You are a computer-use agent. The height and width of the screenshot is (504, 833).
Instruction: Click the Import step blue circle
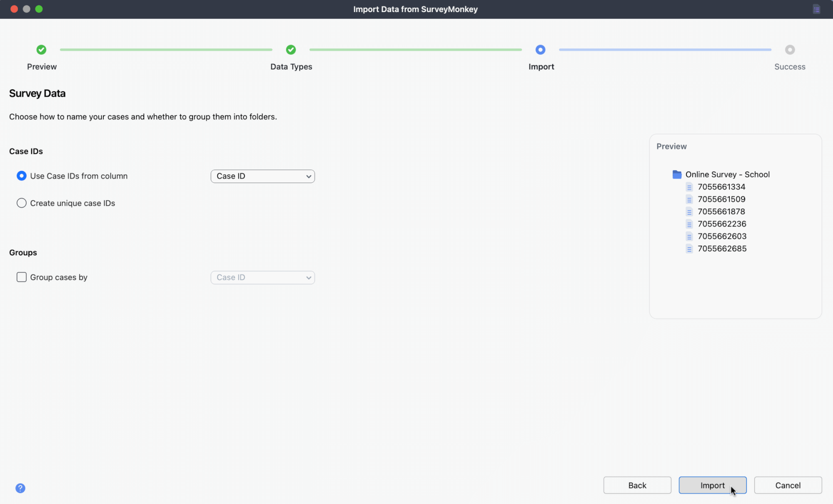(x=540, y=50)
